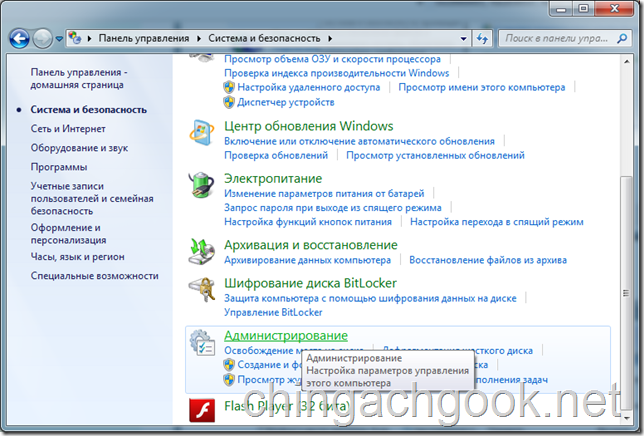Viewport: 644px width, 436px height.
Task: Click the Администрирование gear checklist icon
Action: pyautogui.click(x=202, y=342)
